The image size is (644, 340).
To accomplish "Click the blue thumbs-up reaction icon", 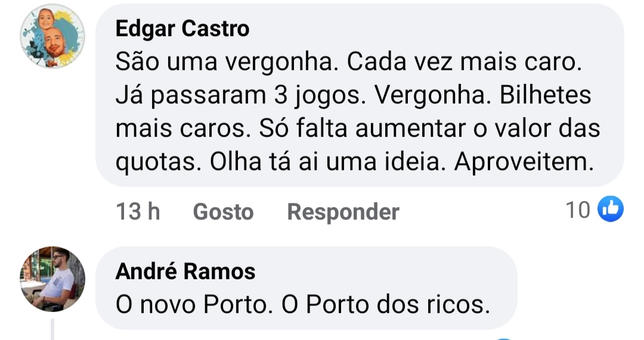I will 610,210.
